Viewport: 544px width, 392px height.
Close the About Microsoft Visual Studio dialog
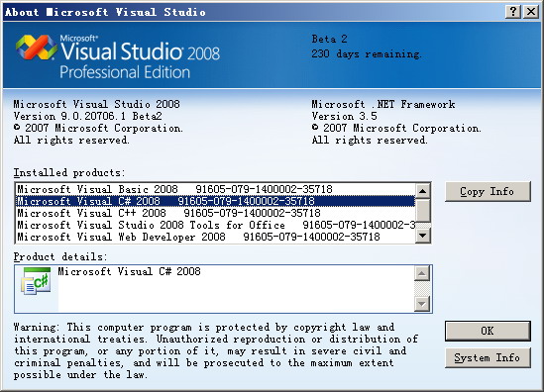coord(531,12)
